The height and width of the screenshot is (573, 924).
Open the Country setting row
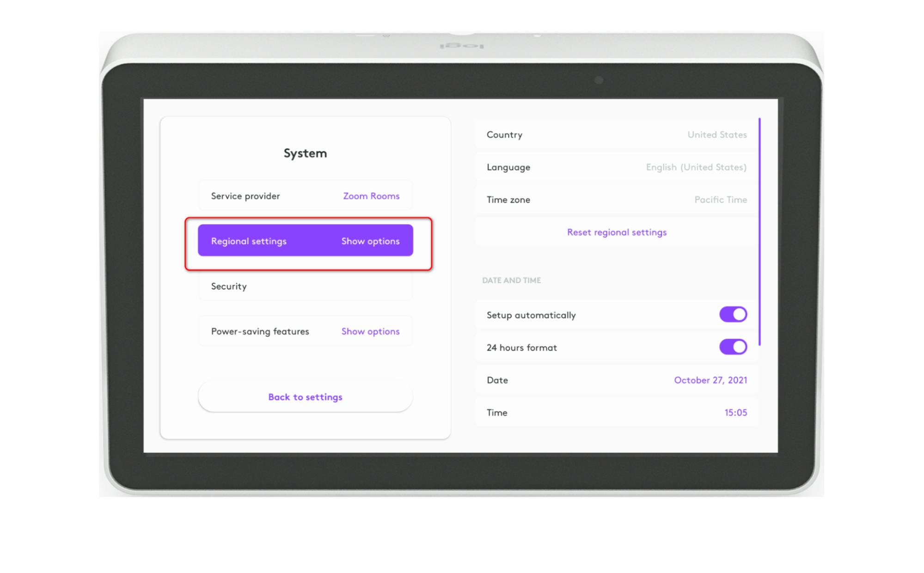(x=504, y=134)
